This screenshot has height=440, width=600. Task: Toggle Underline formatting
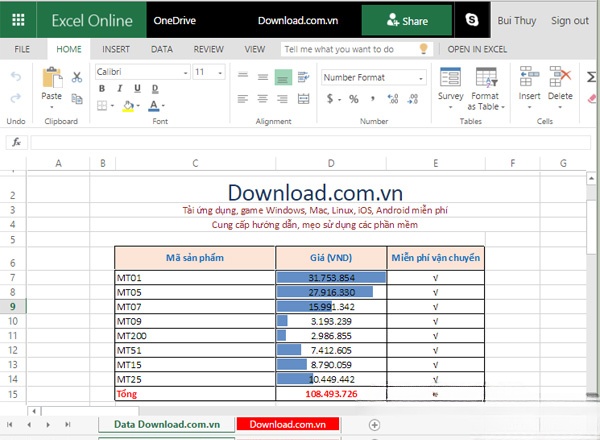pyautogui.click(x=137, y=88)
